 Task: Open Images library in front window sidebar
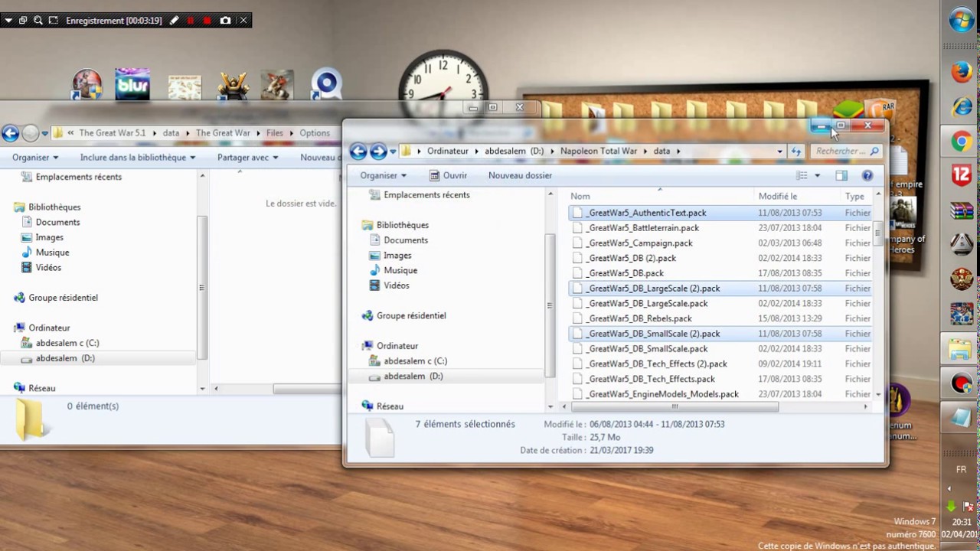point(397,256)
